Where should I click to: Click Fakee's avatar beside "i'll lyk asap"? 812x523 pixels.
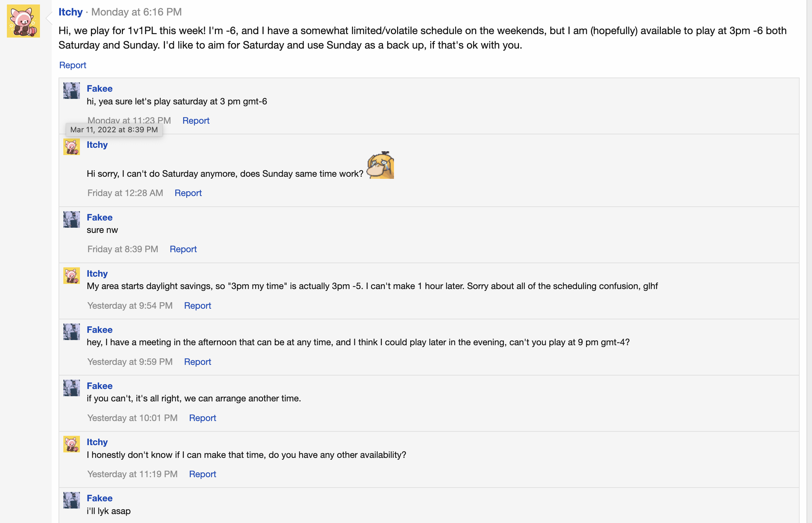(72, 500)
